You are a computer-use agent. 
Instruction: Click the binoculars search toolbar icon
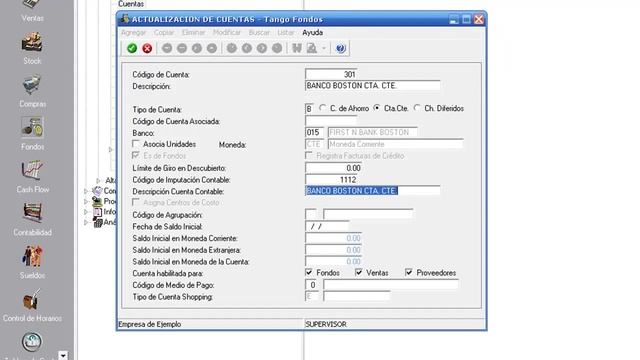[297, 48]
